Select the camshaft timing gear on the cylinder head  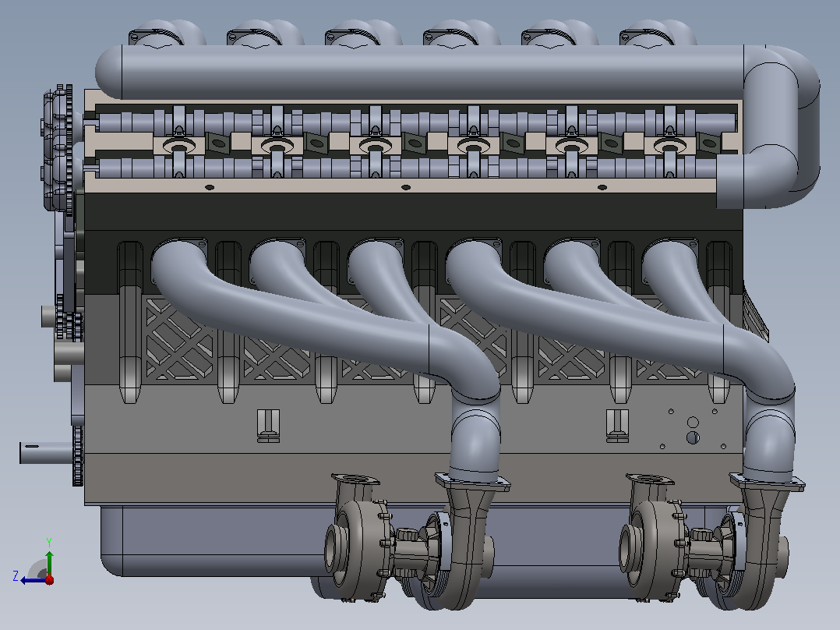tap(58, 148)
